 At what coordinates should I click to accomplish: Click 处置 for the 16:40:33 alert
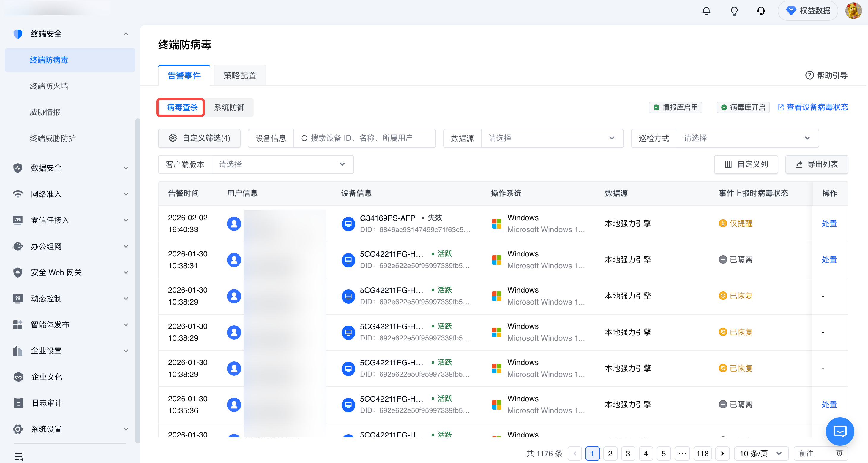pyautogui.click(x=829, y=223)
